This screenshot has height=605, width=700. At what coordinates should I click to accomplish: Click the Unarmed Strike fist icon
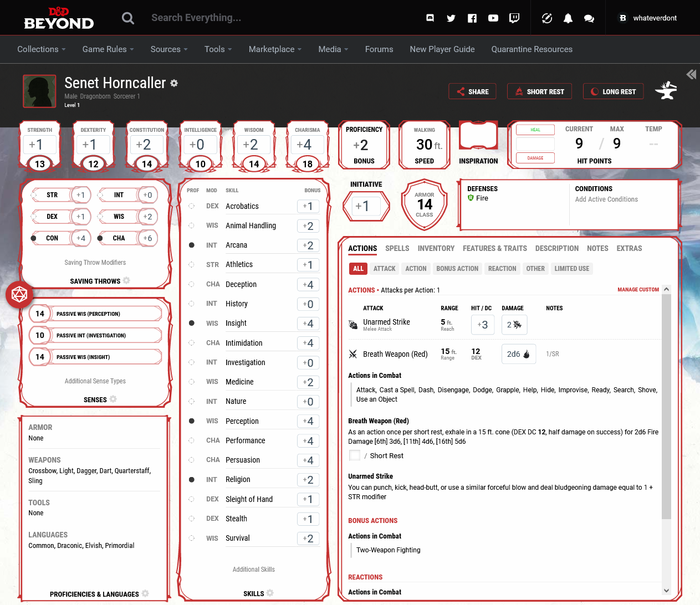pos(353,325)
